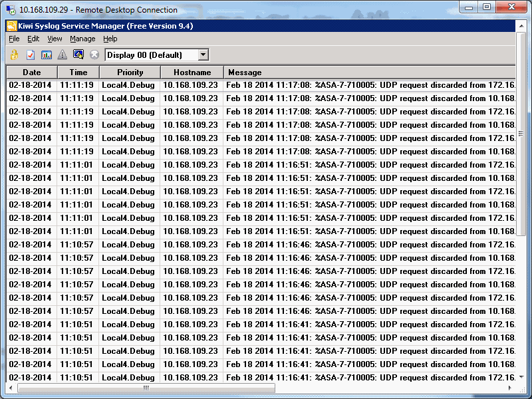Click the Priority column header

point(130,72)
